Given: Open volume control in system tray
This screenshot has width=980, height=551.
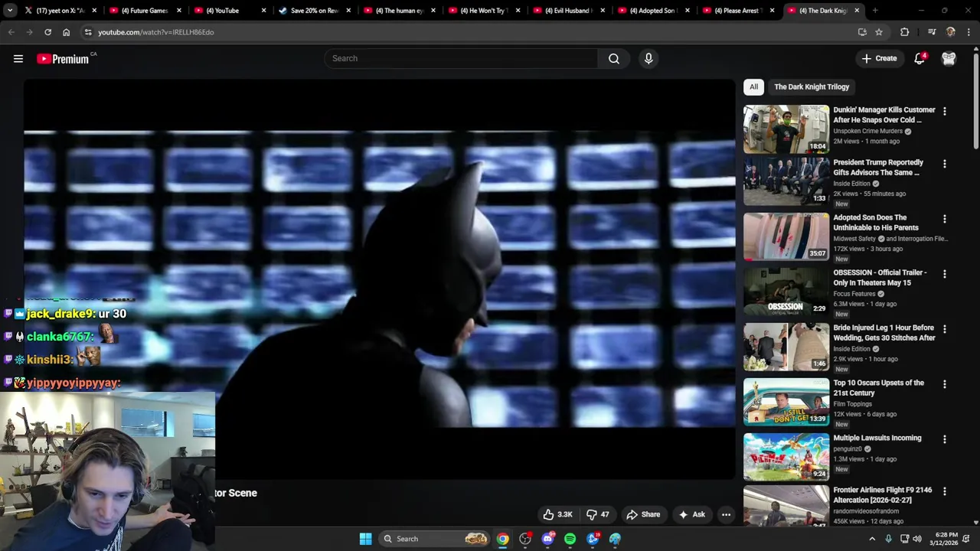Looking at the screenshot, I should [x=917, y=539].
